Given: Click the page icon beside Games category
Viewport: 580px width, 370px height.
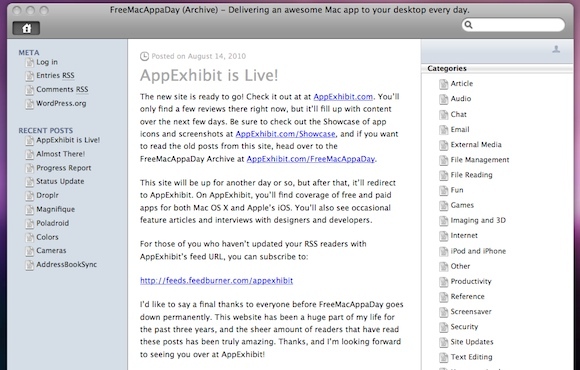Looking at the screenshot, I should pos(444,206).
